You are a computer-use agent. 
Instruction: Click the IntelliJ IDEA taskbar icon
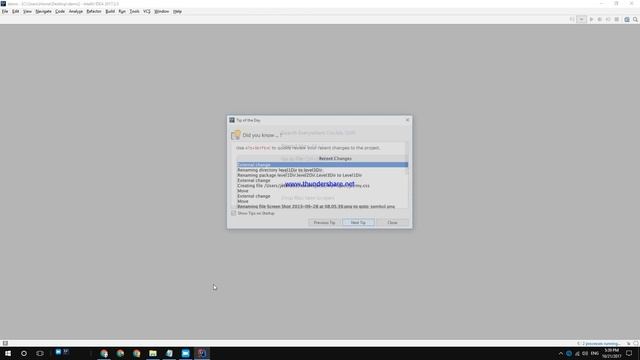click(x=202, y=353)
